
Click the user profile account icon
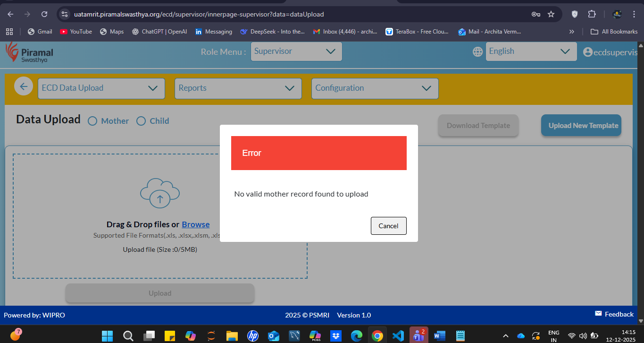pos(588,52)
